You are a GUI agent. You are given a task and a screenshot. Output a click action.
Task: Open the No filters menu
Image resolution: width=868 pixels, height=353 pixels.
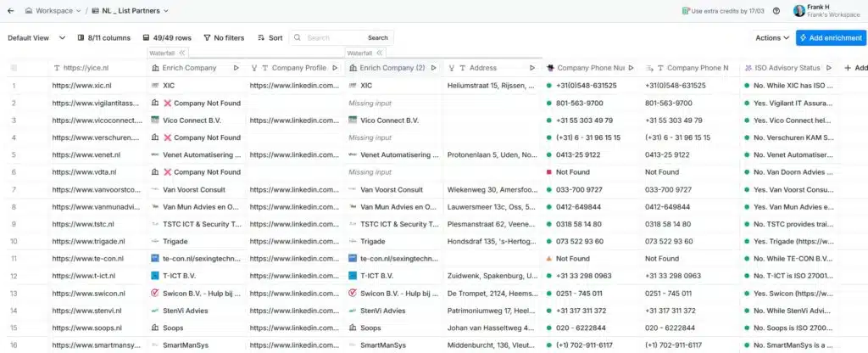[x=223, y=37]
